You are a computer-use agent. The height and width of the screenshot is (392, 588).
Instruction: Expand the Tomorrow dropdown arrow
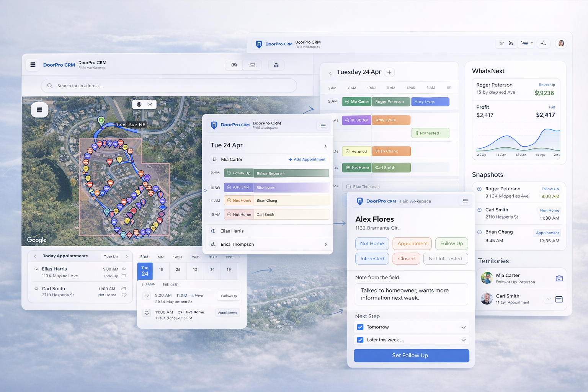tap(463, 327)
